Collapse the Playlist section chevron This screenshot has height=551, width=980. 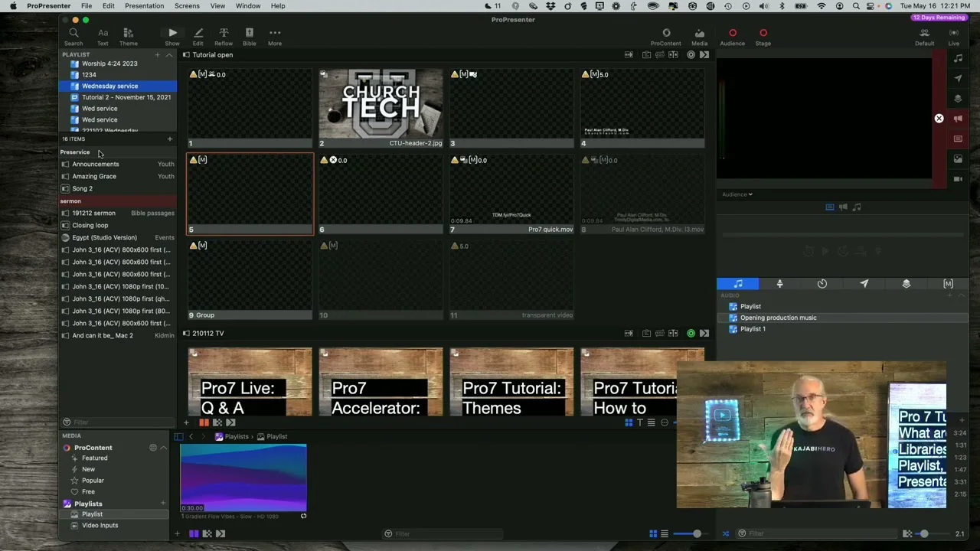[169, 55]
